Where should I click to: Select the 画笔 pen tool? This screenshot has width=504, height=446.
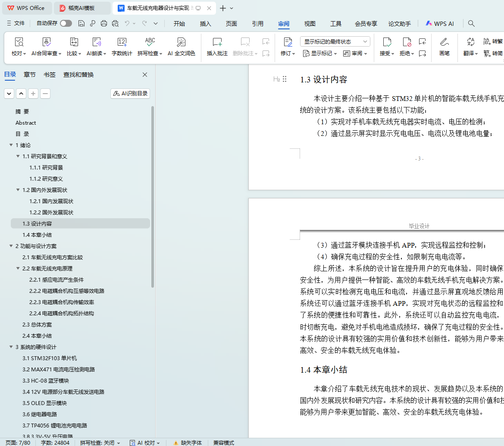pyautogui.click(x=444, y=42)
